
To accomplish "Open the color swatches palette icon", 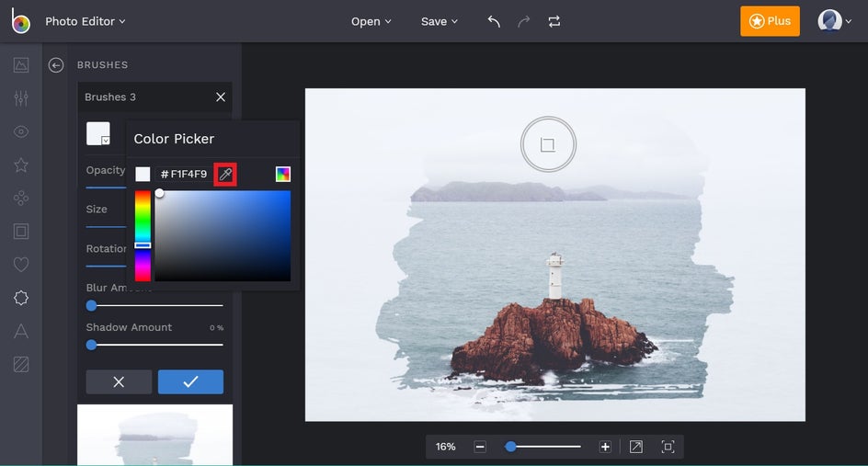I will pos(283,174).
